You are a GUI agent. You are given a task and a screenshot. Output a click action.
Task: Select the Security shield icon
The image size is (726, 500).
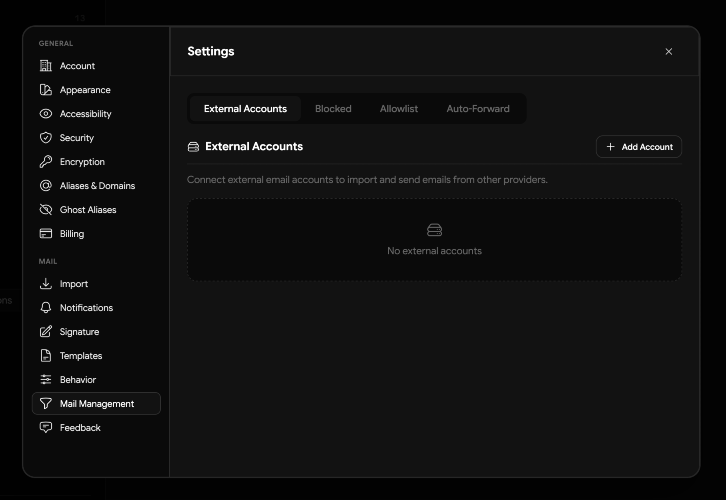click(x=45, y=138)
